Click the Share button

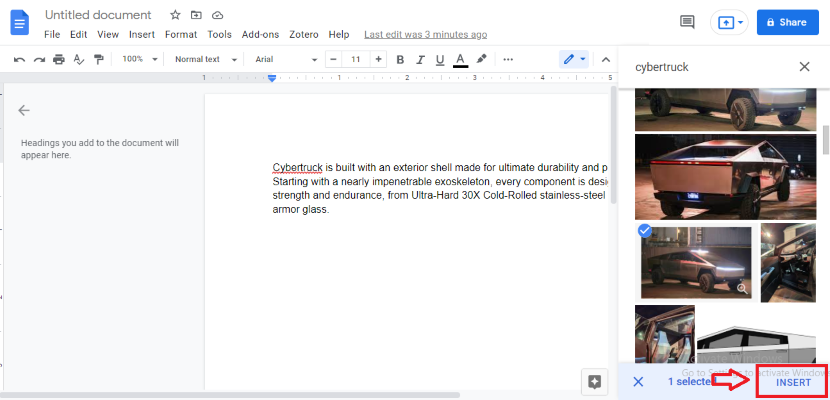point(788,22)
